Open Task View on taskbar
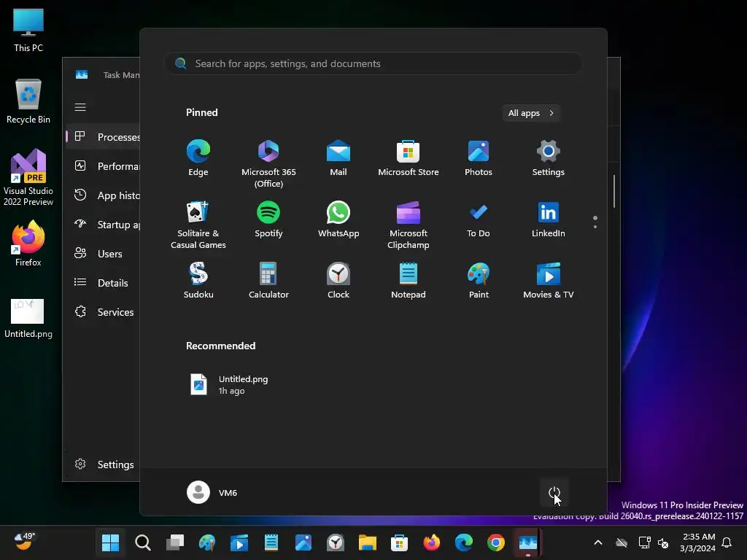The height and width of the screenshot is (560, 747). (x=175, y=542)
